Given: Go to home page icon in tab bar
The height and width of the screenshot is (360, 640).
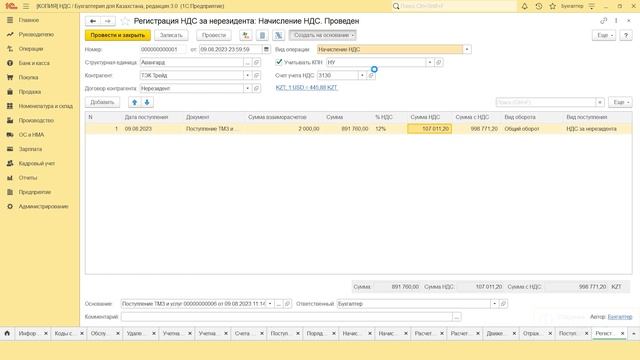Looking at the screenshot, I should click(7, 333).
